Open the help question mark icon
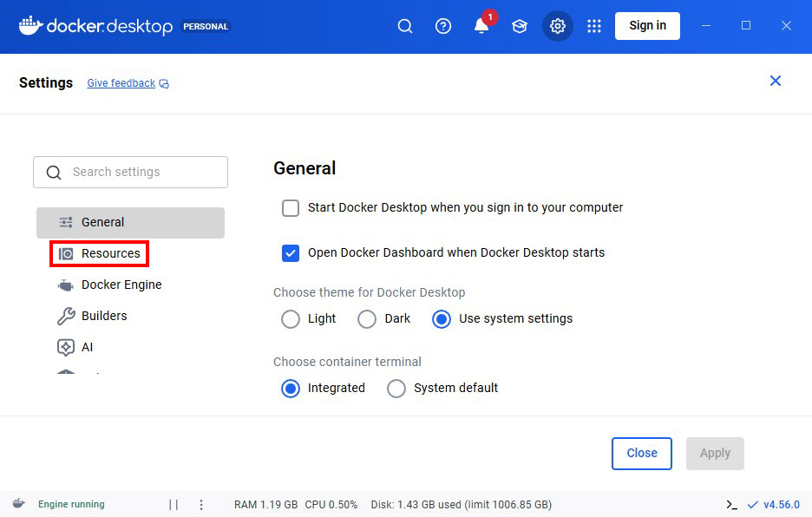This screenshot has width=812, height=517. click(442, 26)
